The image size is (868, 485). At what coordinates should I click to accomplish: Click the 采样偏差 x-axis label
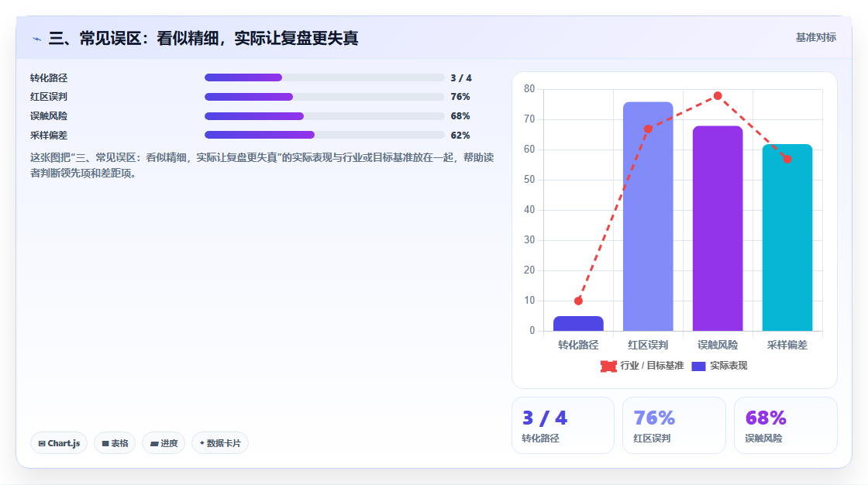coord(787,345)
